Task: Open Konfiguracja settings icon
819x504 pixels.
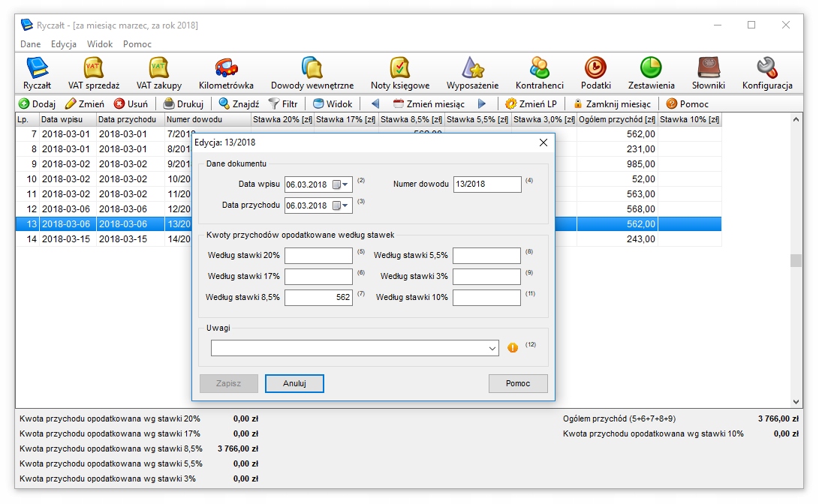Action: (766, 68)
